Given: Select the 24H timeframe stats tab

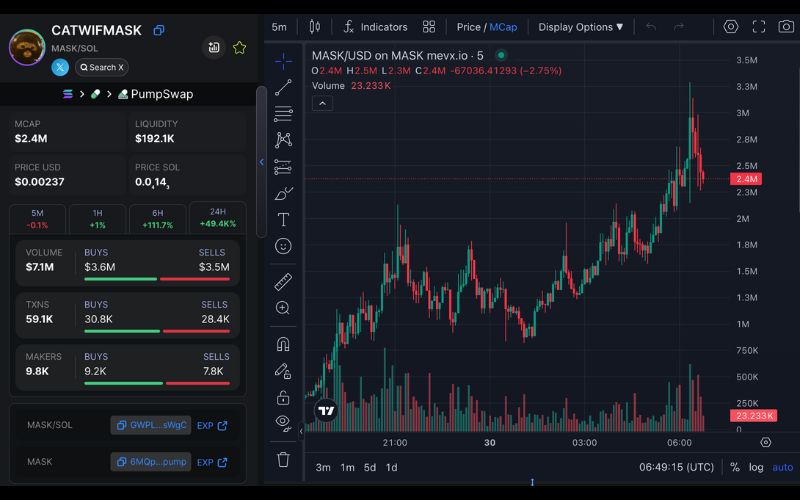Looking at the screenshot, I should coord(218,218).
